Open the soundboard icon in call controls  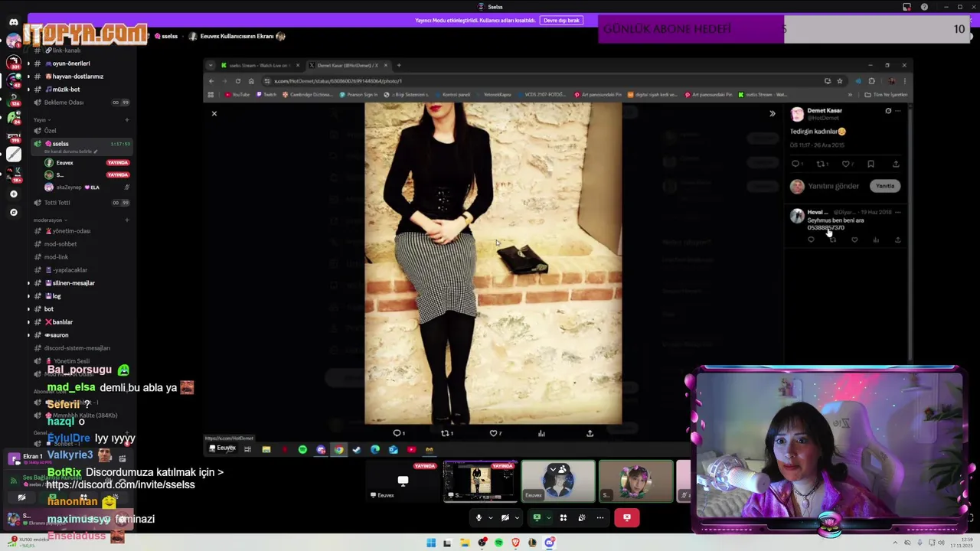[582, 517]
